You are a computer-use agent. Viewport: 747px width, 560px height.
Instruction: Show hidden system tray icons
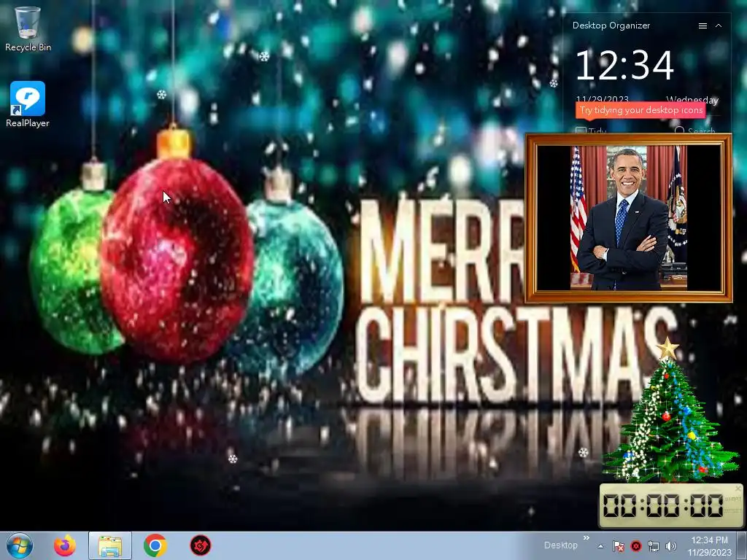coord(601,546)
